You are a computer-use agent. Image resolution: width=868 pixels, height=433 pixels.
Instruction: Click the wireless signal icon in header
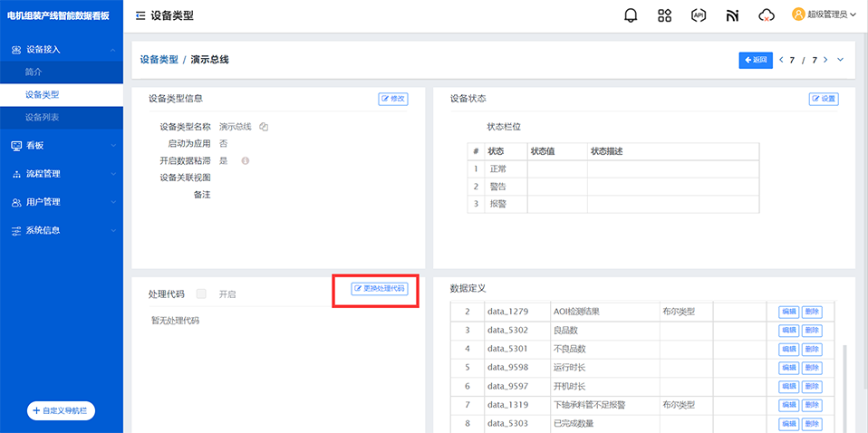732,15
